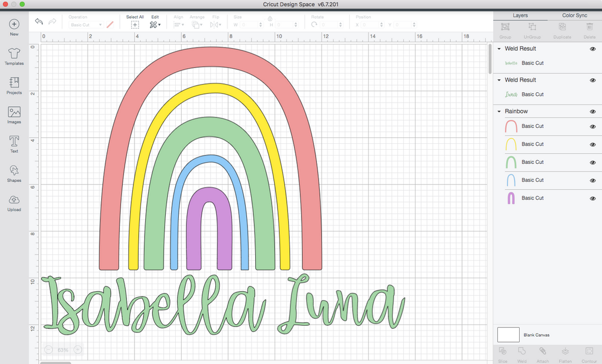Hide the purple arch layer
Image resolution: width=602 pixels, height=364 pixels.
[593, 198]
